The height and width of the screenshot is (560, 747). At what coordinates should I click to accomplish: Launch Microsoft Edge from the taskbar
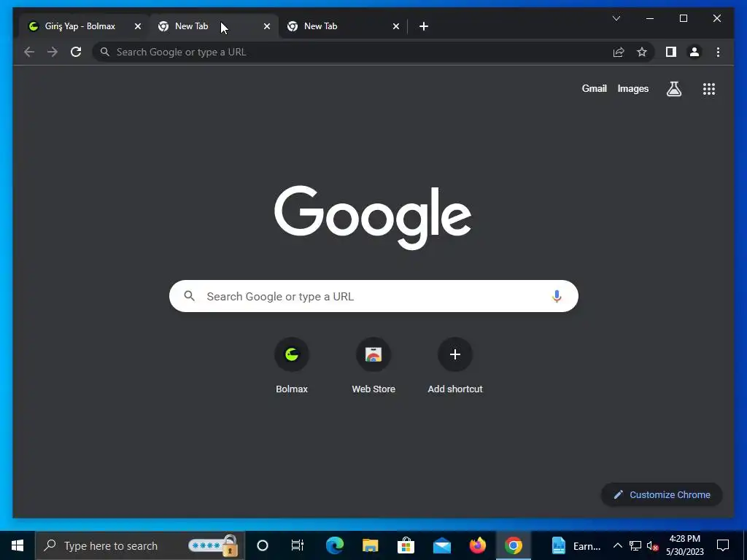pos(334,545)
